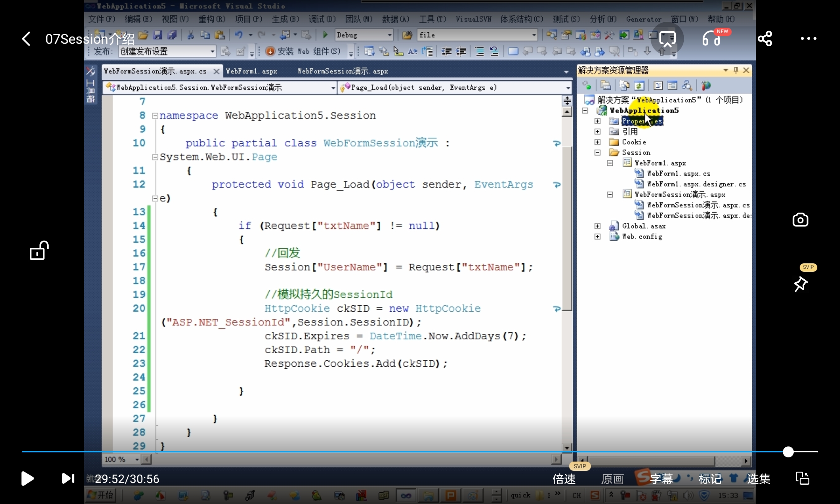Click the 选集 episode list button

(759, 479)
